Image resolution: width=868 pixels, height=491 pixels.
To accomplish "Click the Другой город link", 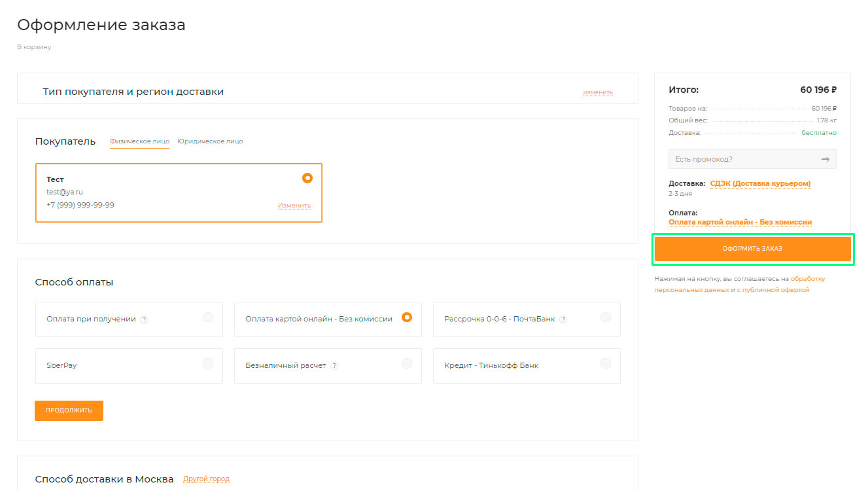I will tap(206, 479).
